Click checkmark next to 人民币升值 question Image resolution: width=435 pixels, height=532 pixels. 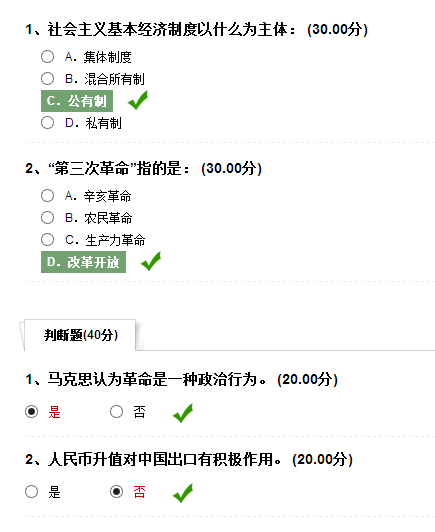pos(183,493)
